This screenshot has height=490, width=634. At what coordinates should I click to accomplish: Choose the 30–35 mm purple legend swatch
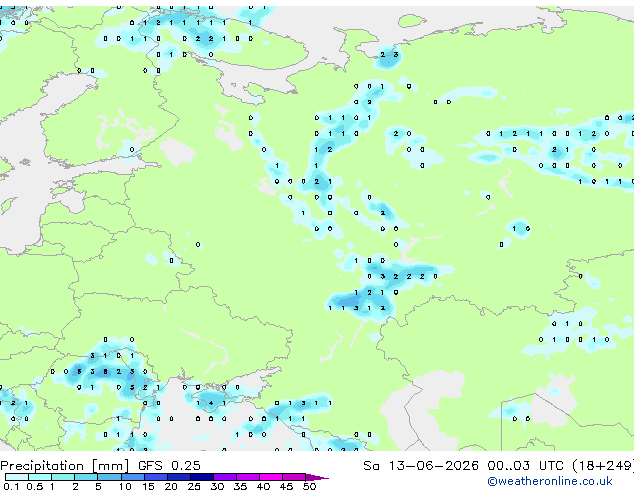point(225,477)
